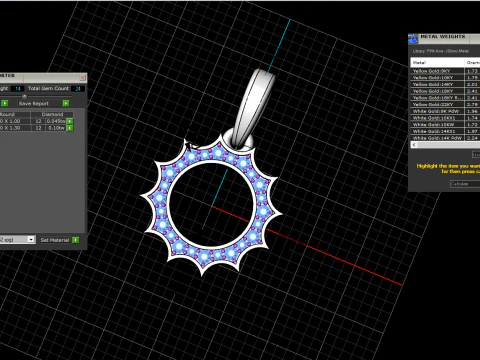Click the Calculate button in Metal Weights
The height and width of the screenshot is (360, 480).
coord(465,184)
